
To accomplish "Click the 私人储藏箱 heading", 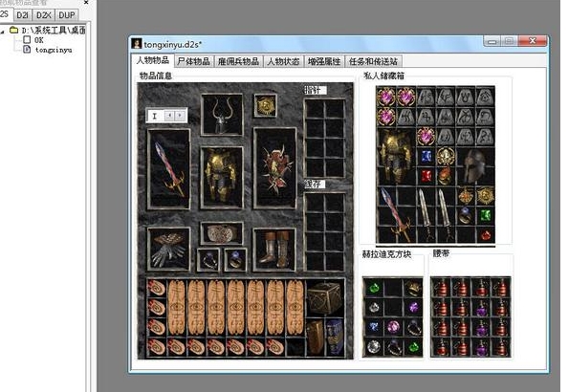I will click(x=384, y=76).
